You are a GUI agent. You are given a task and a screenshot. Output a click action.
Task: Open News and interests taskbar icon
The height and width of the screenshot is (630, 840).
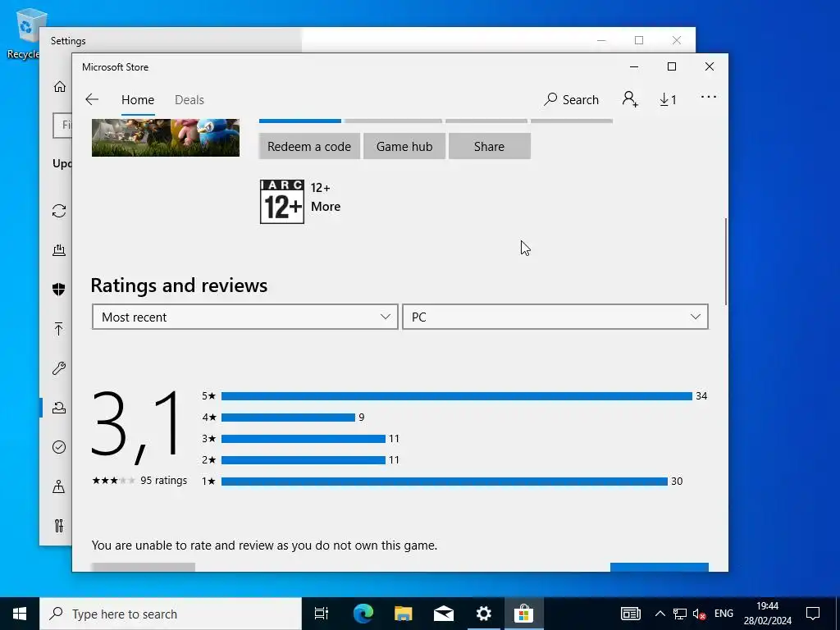(631, 614)
